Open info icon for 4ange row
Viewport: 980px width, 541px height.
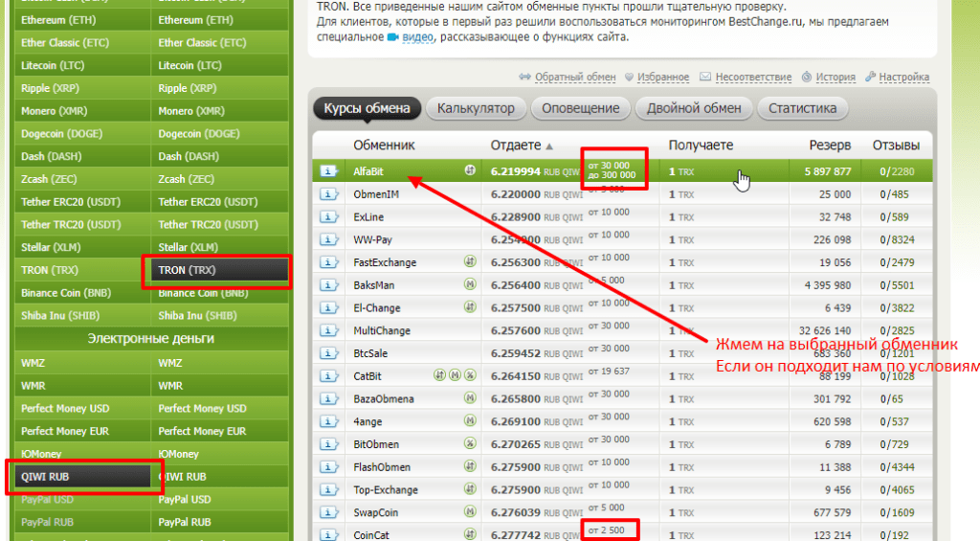(329, 421)
